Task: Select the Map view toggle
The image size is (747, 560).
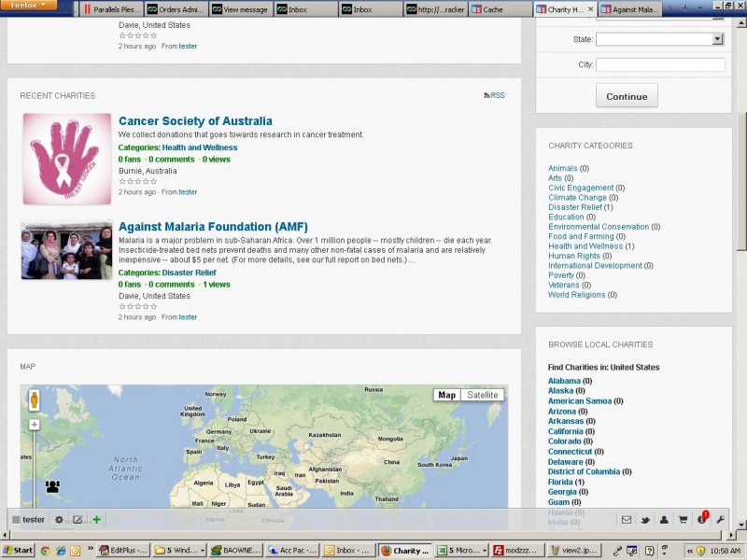Action: pos(447,395)
